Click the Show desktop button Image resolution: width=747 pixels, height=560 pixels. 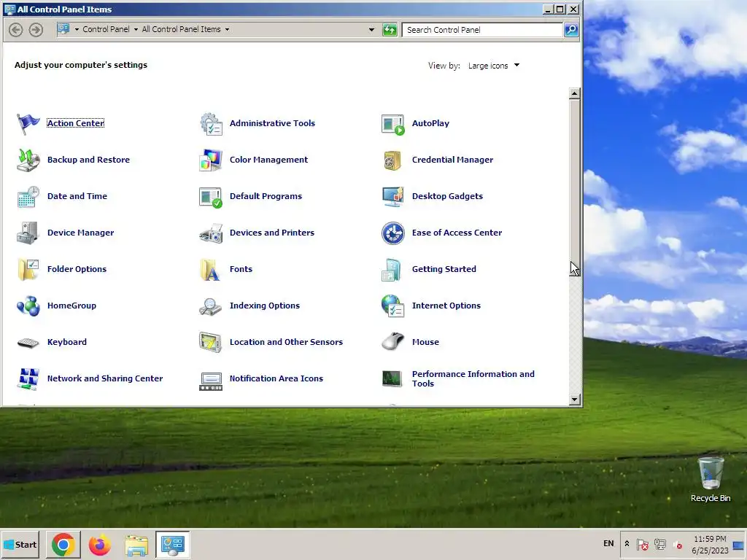739,545
